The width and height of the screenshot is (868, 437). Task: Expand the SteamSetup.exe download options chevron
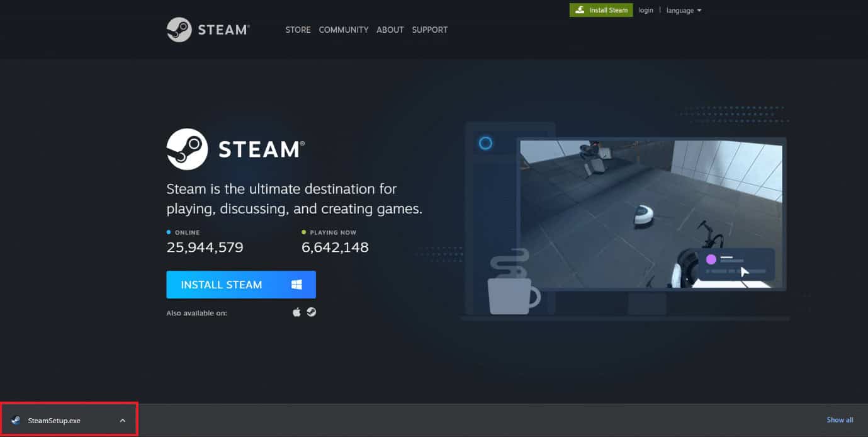coord(122,419)
